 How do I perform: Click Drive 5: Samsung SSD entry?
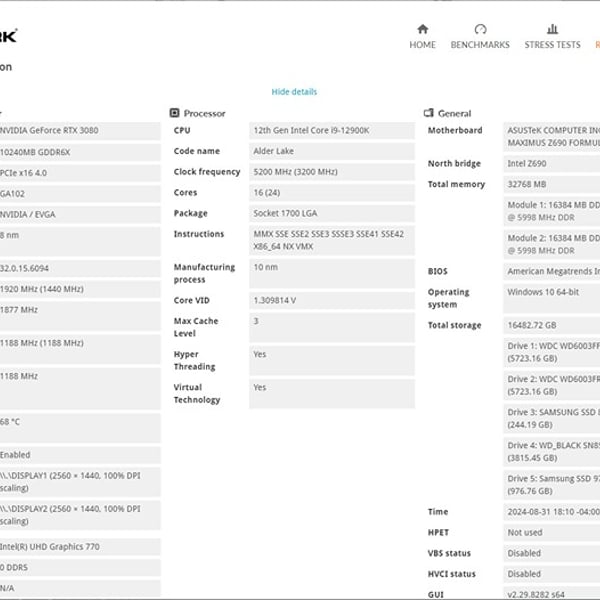pos(552,485)
